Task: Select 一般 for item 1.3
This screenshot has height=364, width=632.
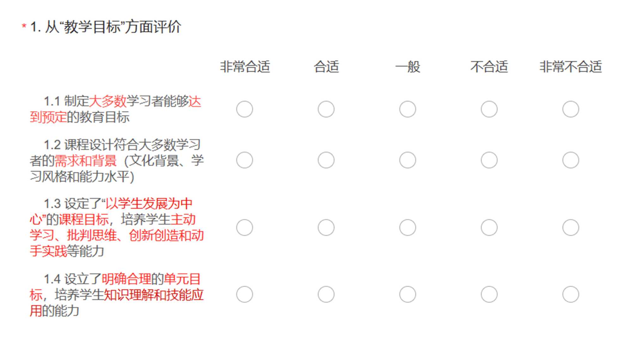Action: pos(408,227)
